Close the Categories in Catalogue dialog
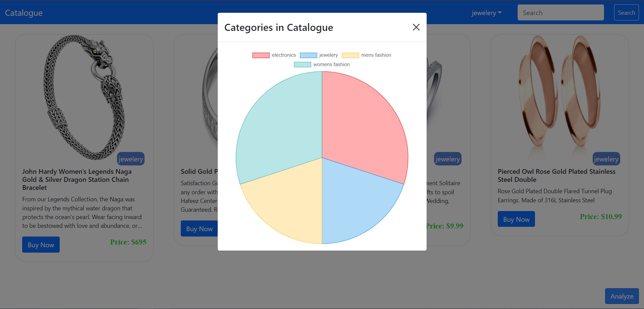Screen dimensions: 644x309 click(416, 27)
